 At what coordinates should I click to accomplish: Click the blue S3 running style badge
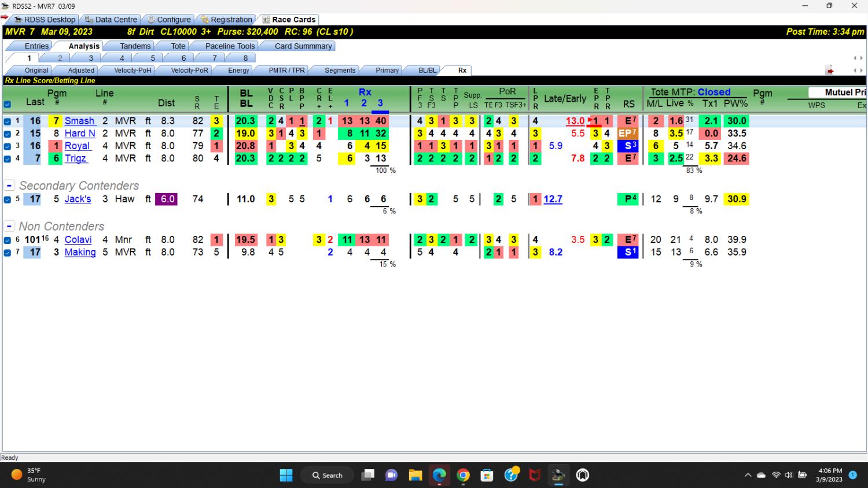[628, 146]
